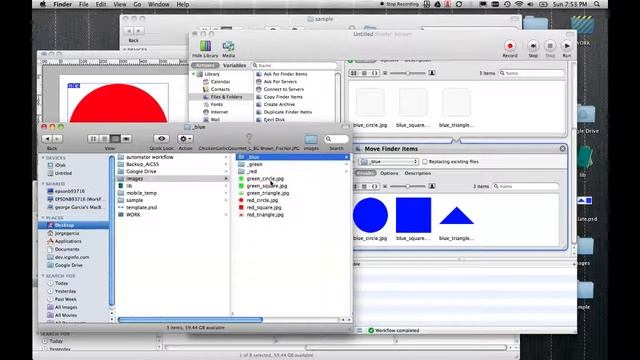Select the Connect to Servers action
This screenshot has width=640, height=360.
[284, 89]
